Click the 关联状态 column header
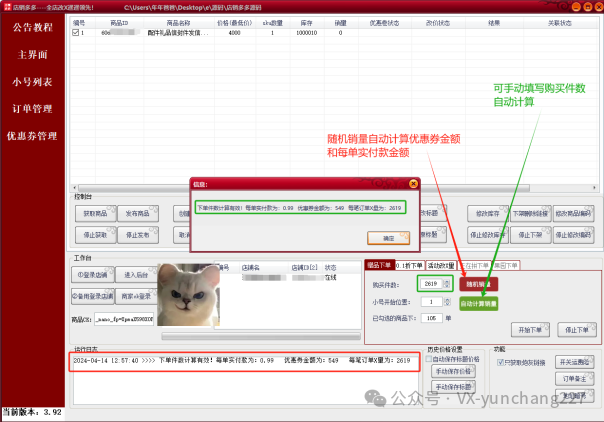This screenshot has width=604, height=422. point(560,23)
